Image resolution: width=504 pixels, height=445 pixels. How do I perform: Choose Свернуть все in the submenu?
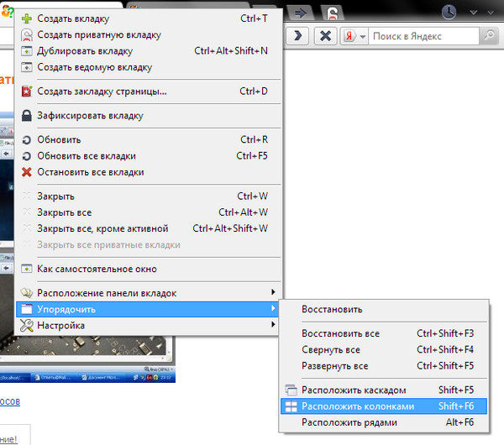pyautogui.click(x=331, y=350)
